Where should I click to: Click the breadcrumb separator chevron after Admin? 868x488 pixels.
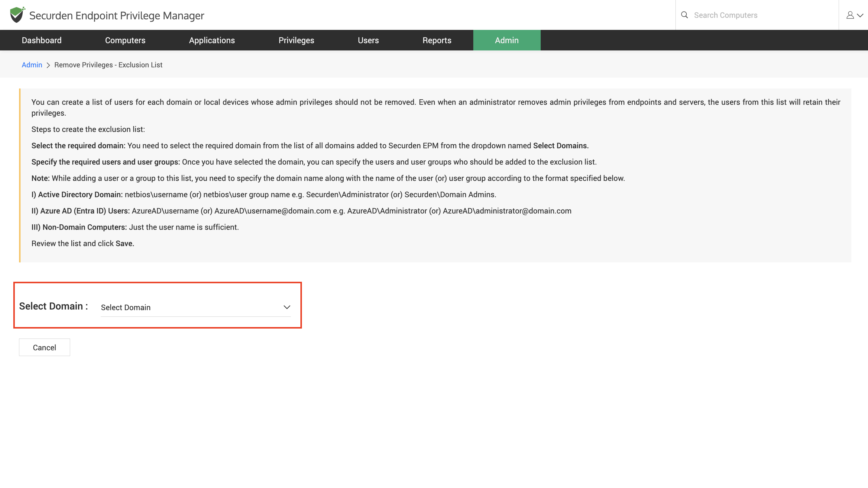tap(48, 65)
